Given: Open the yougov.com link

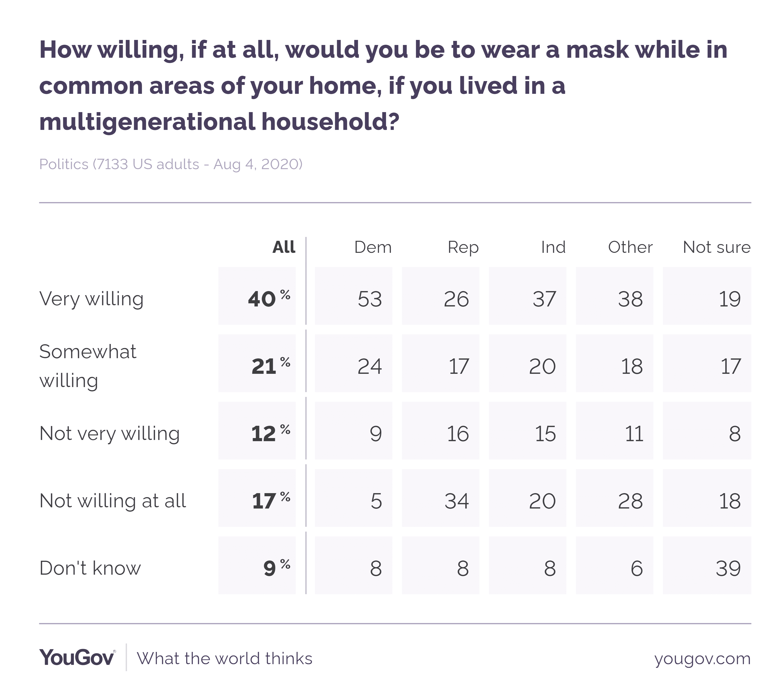Looking at the screenshot, I should click(x=702, y=659).
